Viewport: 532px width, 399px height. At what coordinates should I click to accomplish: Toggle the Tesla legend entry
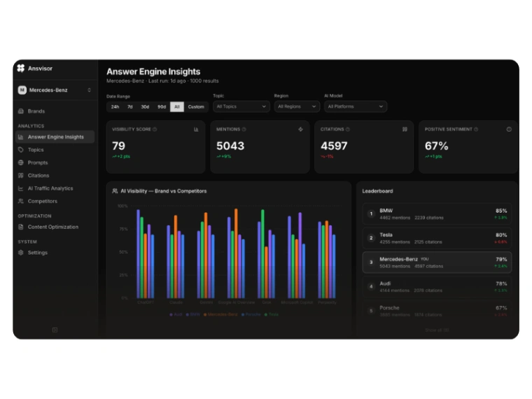[x=272, y=314]
